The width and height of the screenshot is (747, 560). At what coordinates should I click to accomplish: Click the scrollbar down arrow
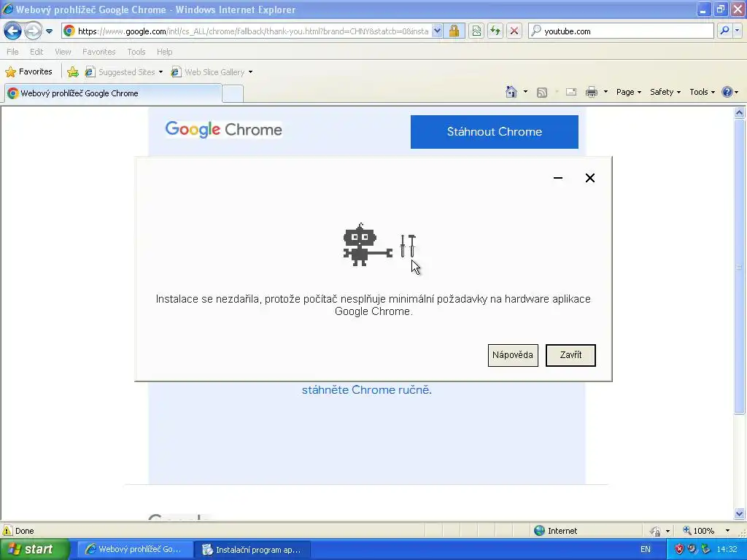[739, 513]
